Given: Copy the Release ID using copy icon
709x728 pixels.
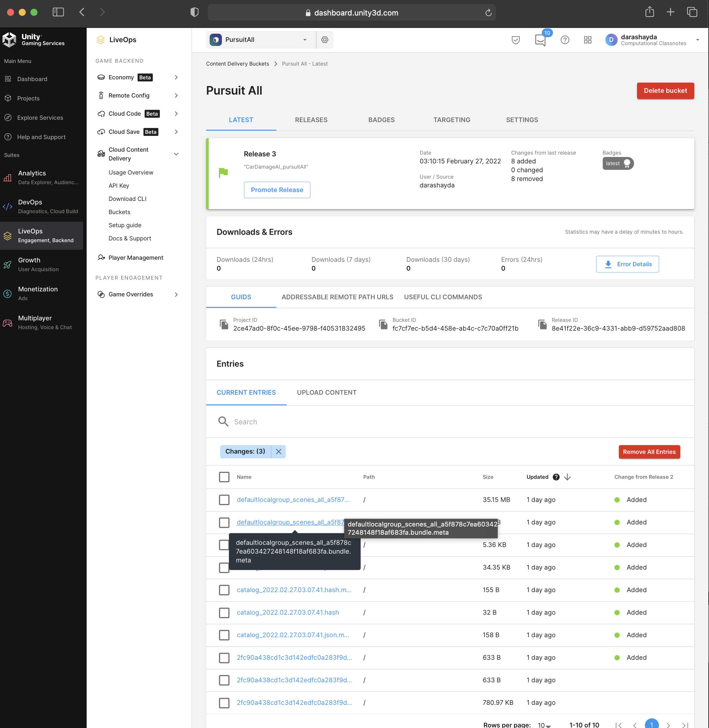Looking at the screenshot, I should pos(542,324).
